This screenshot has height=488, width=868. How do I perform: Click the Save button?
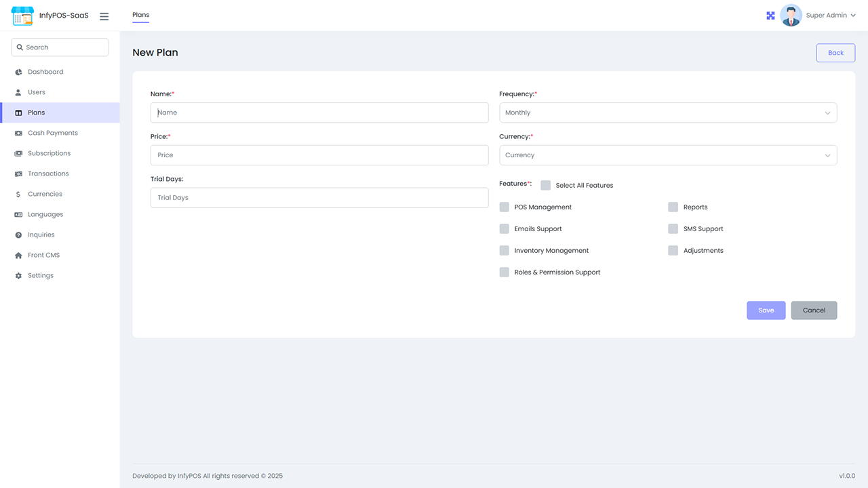pyautogui.click(x=766, y=310)
